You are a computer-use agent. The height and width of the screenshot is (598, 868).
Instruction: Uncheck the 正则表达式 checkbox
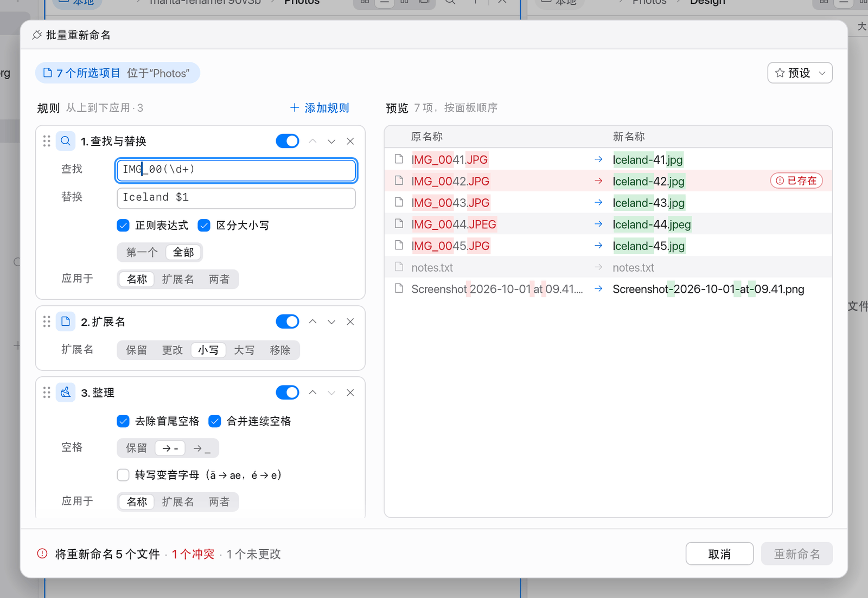click(123, 225)
